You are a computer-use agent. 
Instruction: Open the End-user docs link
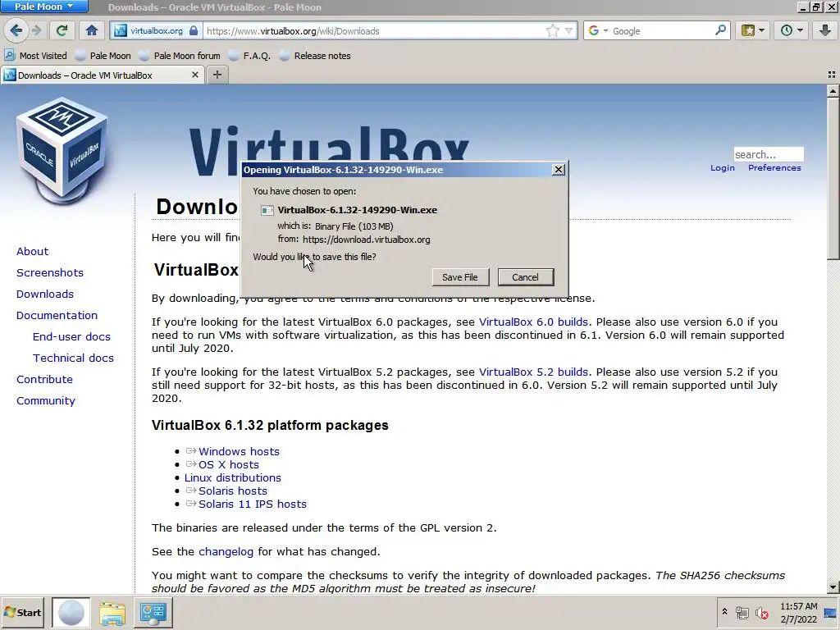pyautogui.click(x=71, y=336)
